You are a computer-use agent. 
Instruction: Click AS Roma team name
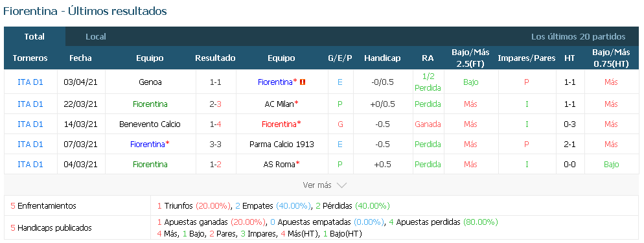279,165
